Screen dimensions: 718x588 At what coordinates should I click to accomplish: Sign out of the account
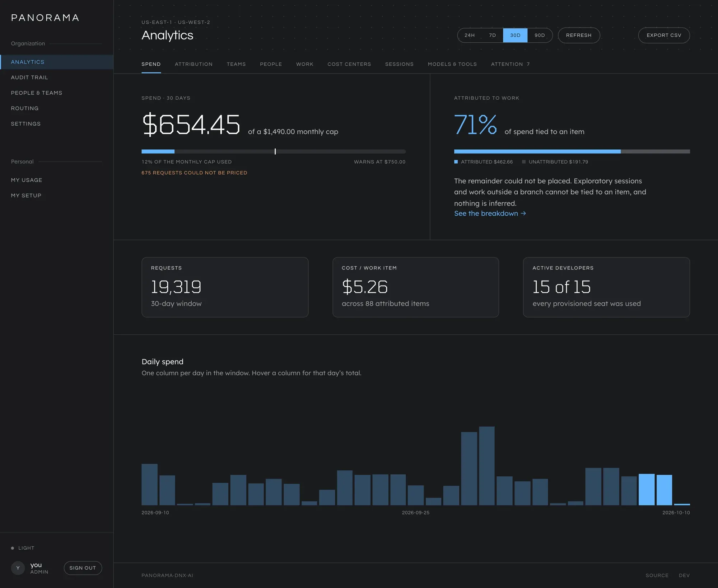click(x=83, y=568)
